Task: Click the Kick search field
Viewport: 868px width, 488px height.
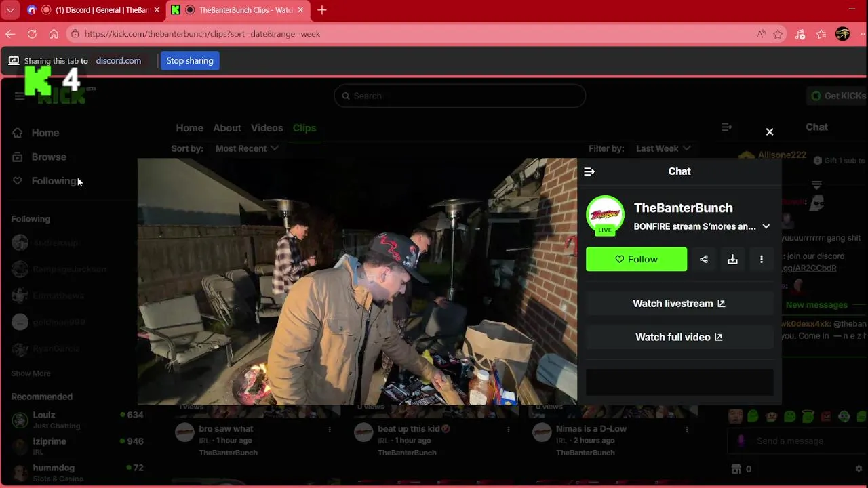Action: 460,96
